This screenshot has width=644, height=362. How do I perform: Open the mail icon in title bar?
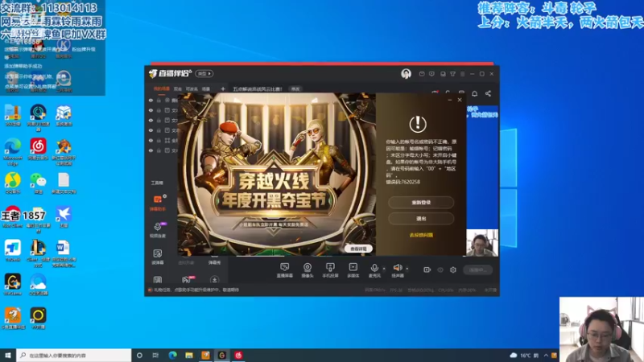pos(422,74)
